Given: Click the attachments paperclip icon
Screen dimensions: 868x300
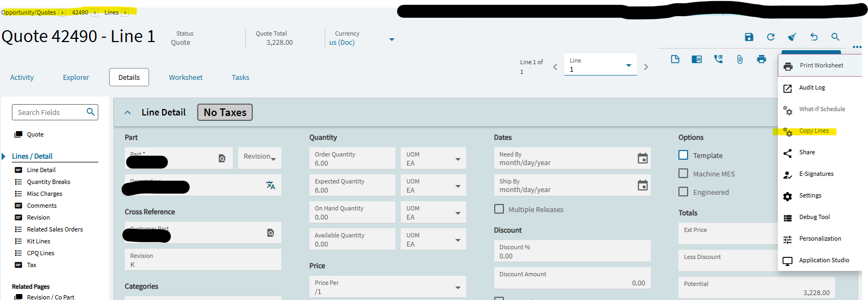Looking at the screenshot, I should [739, 59].
